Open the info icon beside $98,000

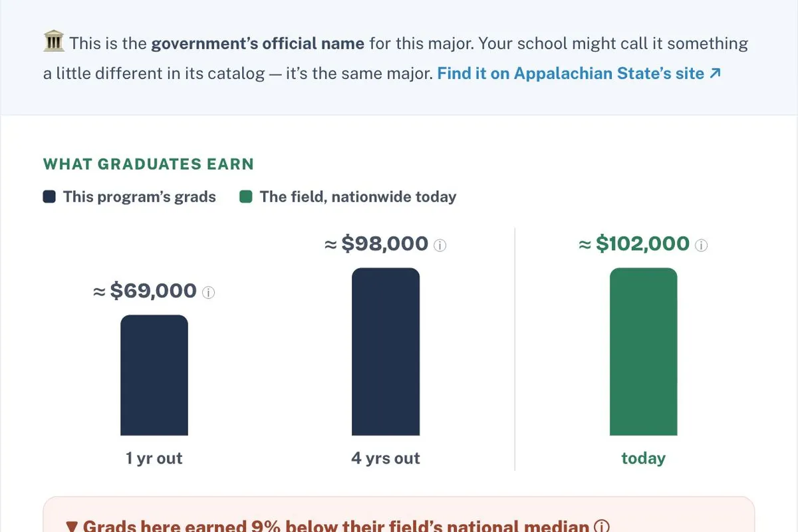440,245
